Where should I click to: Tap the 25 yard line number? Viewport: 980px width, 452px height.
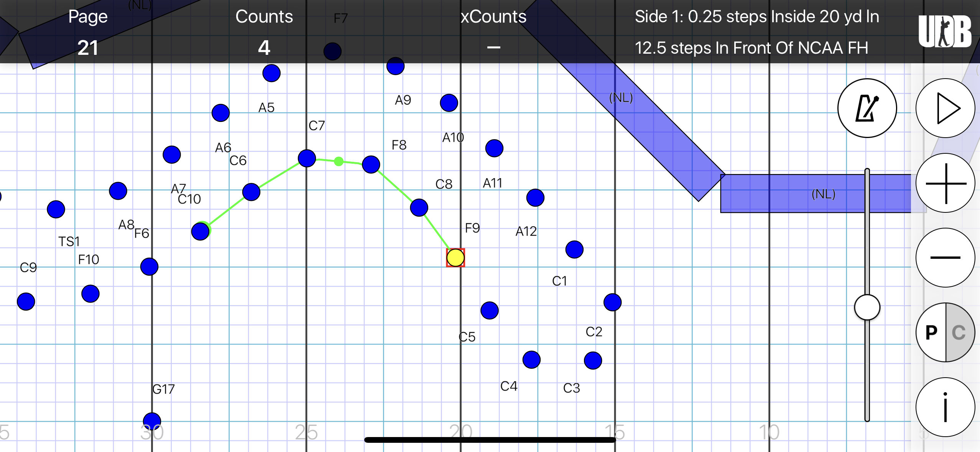click(x=306, y=432)
